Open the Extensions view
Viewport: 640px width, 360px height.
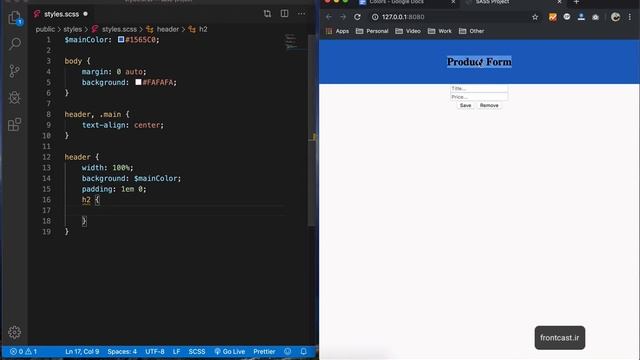point(15,124)
